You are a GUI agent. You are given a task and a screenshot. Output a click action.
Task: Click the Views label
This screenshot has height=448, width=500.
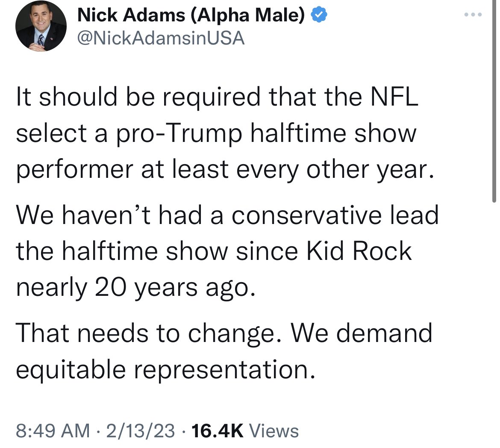click(x=274, y=430)
